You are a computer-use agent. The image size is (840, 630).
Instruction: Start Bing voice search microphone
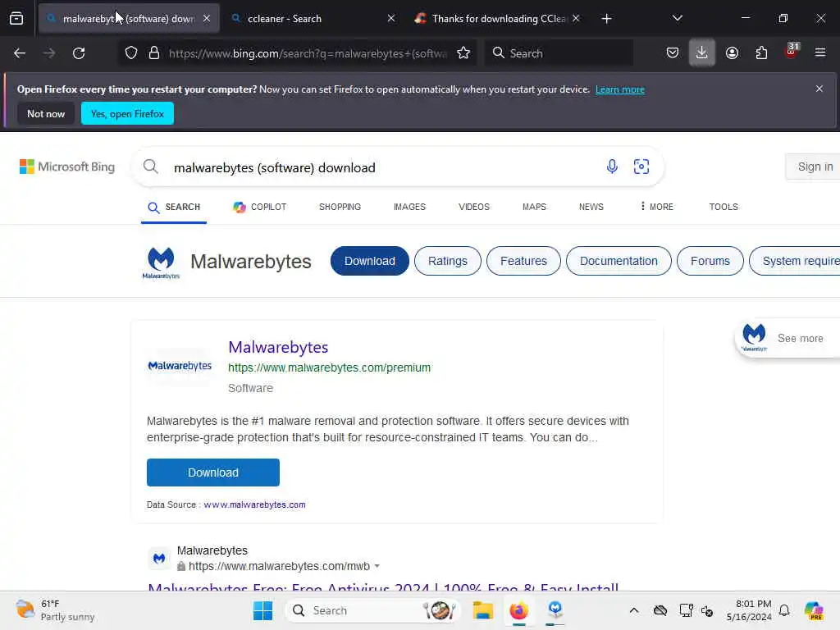[612, 167]
